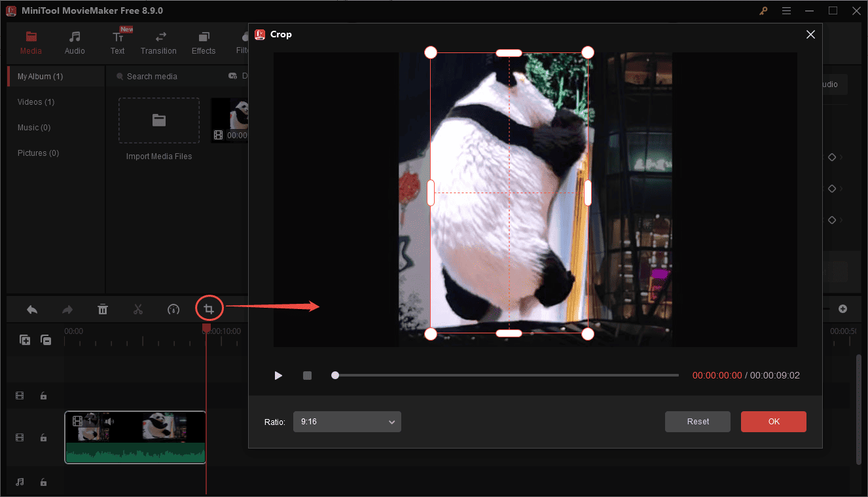The height and width of the screenshot is (497, 868).
Task: Click the music track note icon
Action: 20,482
